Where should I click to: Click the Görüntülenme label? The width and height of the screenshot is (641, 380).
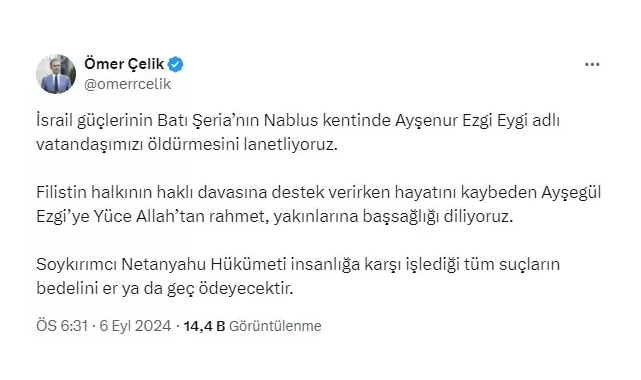[275, 326]
